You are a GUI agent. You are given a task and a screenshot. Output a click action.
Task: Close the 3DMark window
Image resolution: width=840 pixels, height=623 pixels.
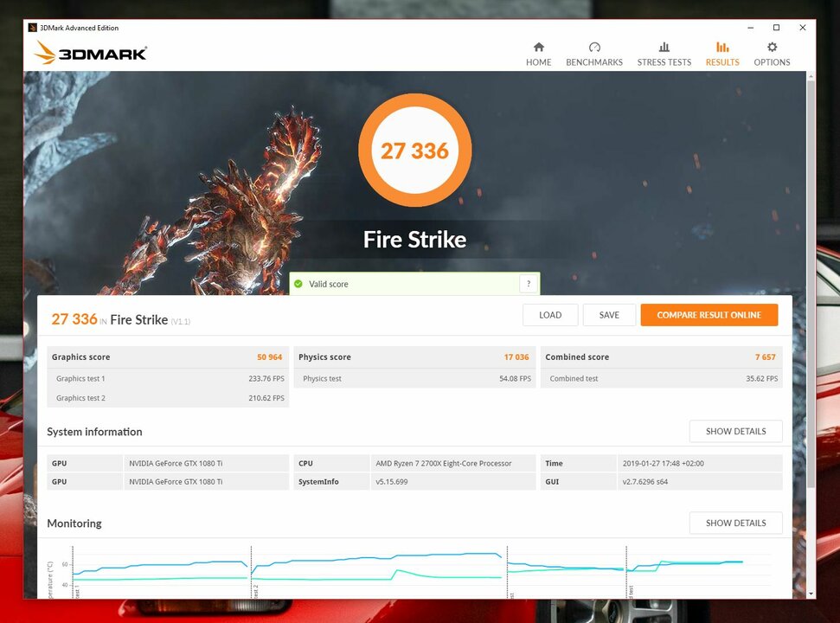click(803, 28)
